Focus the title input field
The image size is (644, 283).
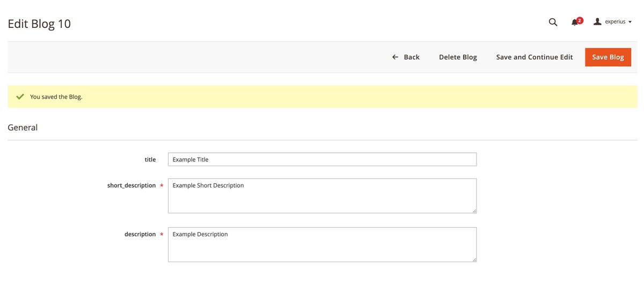click(322, 159)
